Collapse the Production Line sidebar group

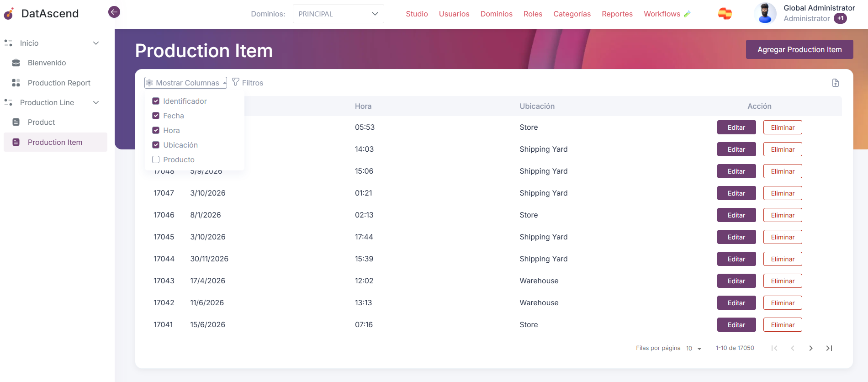coord(96,102)
